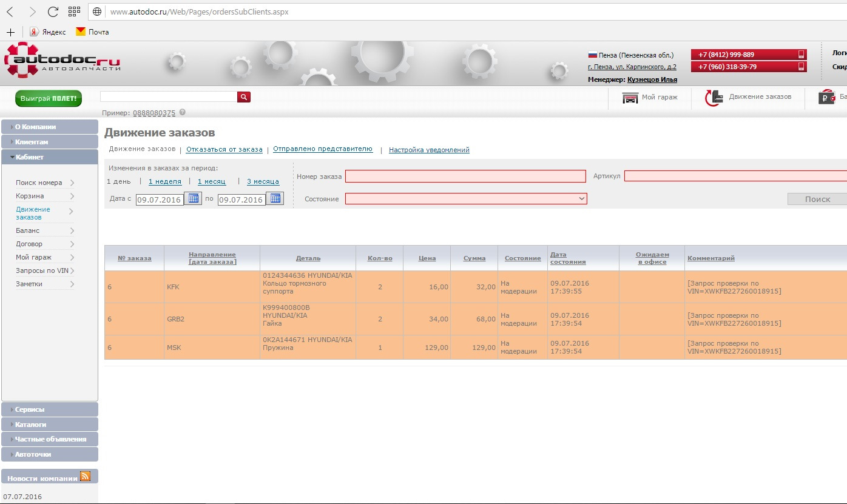
Task: Click phone icon beside +7 (960) 318-39-79
Action: (x=801, y=67)
